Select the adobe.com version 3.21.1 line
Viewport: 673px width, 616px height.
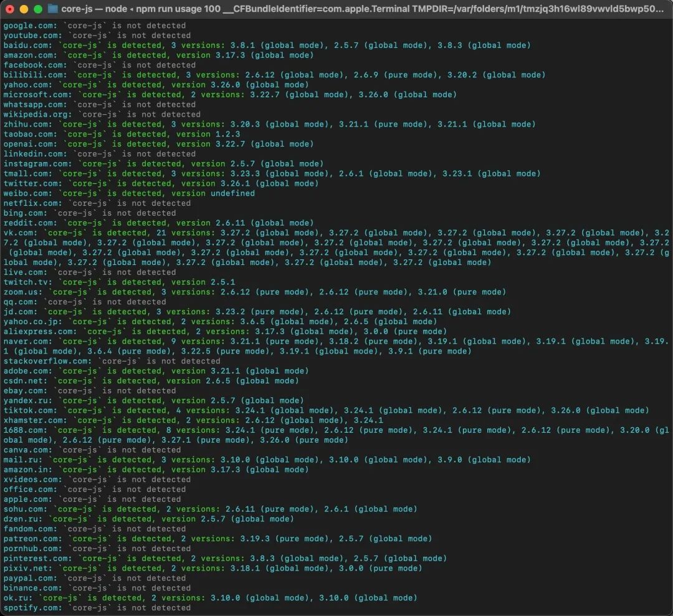[x=156, y=372]
